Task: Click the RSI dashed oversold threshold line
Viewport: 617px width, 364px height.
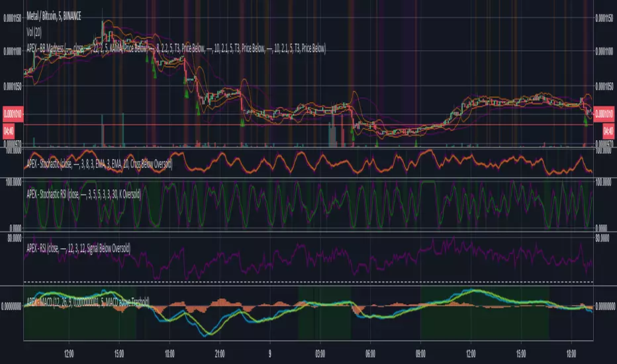Action: 308,282
